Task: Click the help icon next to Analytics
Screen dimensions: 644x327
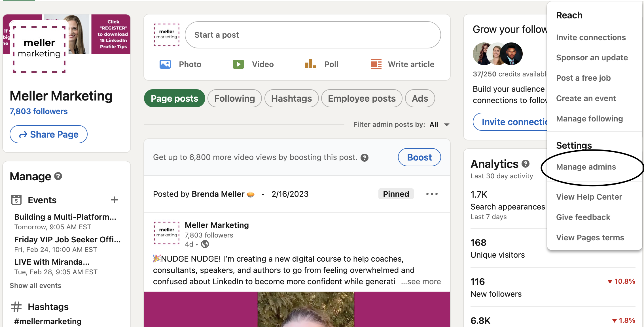Action: pyautogui.click(x=525, y=164)
